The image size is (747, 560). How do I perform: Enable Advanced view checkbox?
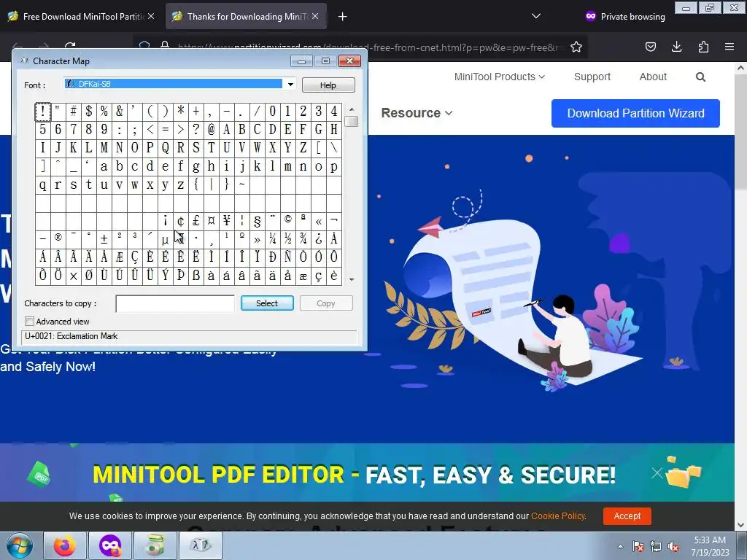tap(29, 322)
